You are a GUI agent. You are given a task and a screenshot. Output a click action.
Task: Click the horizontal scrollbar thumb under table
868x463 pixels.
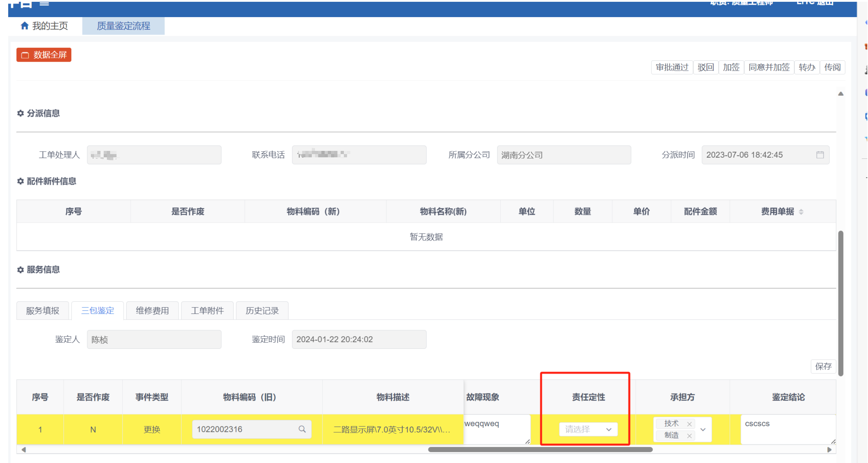[x=540, y=449]
